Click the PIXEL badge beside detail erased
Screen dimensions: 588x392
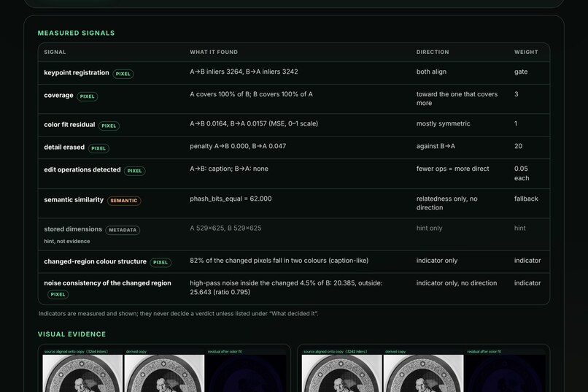tap(98, 148)
